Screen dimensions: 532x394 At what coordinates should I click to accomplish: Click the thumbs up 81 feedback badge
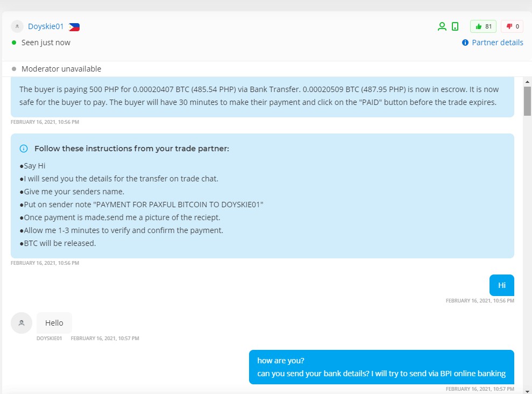click(x=483, y=26)
